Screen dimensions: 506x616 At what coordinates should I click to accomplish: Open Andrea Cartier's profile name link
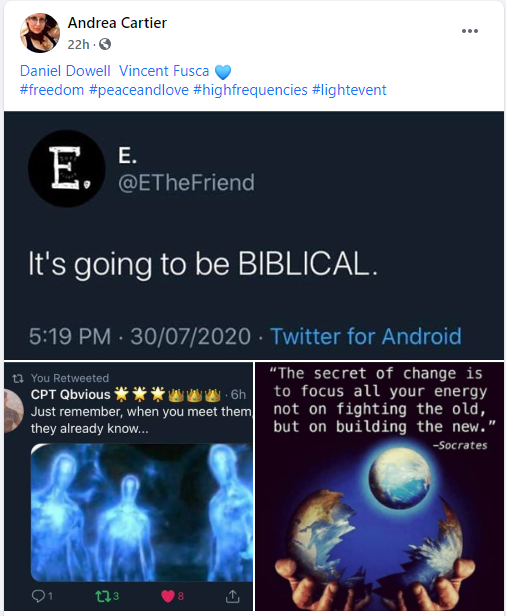coord(117,23)
